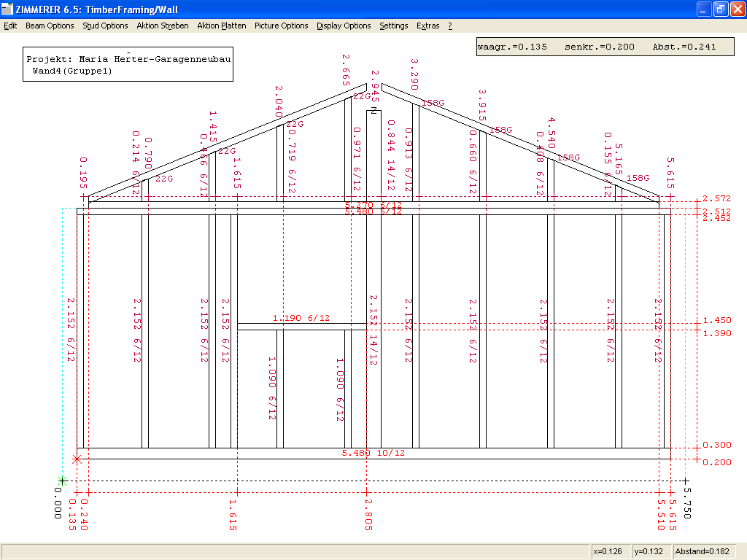Open the Aktion Platten menu

point(221,26)
